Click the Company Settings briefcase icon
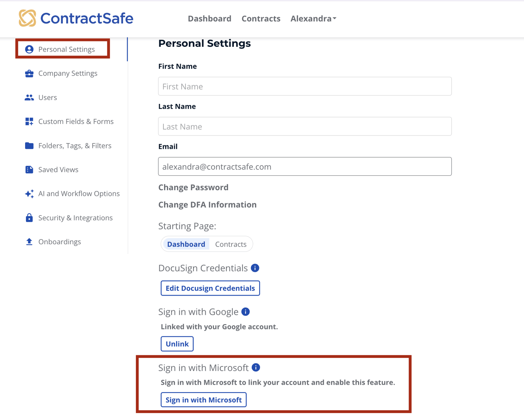Viewport: 524px width, 420px height. (29, 73)
